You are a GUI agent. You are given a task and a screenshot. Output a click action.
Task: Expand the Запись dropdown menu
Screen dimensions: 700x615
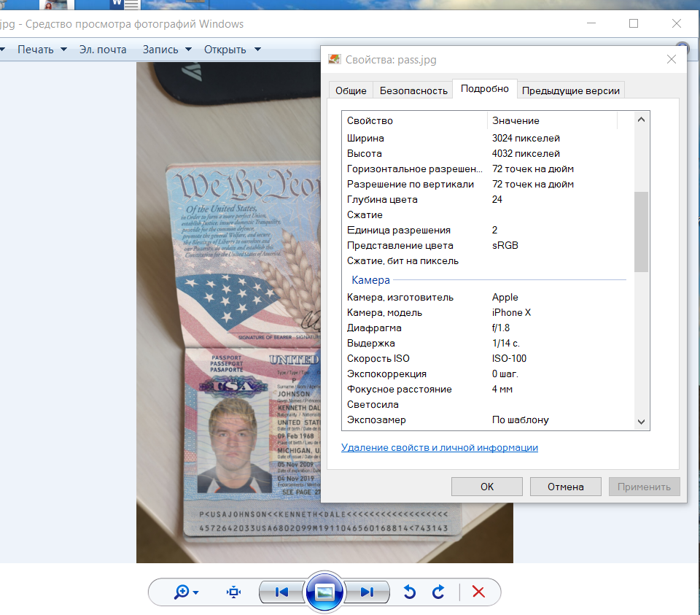(167, 50)
